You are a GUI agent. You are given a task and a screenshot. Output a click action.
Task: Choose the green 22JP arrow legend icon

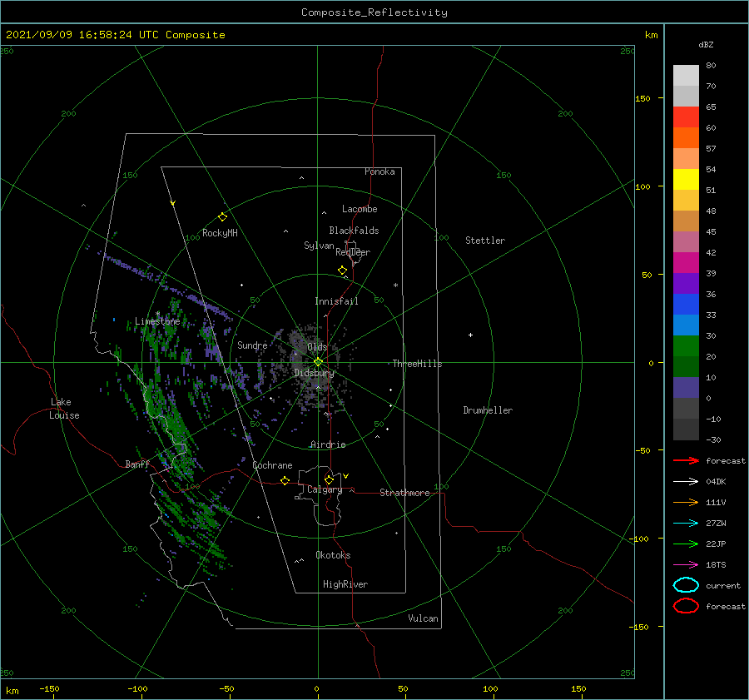(x=686, y=544)
